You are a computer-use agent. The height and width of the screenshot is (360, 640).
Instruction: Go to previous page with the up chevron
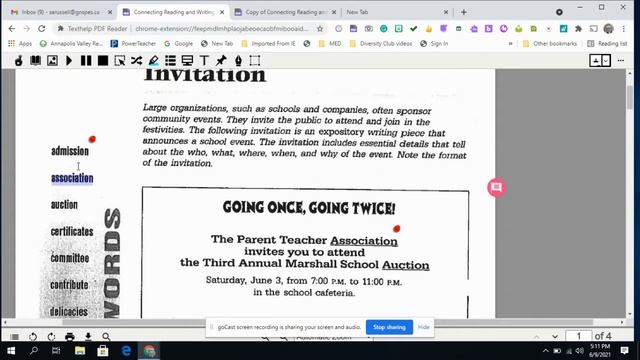tap(536, 337)
